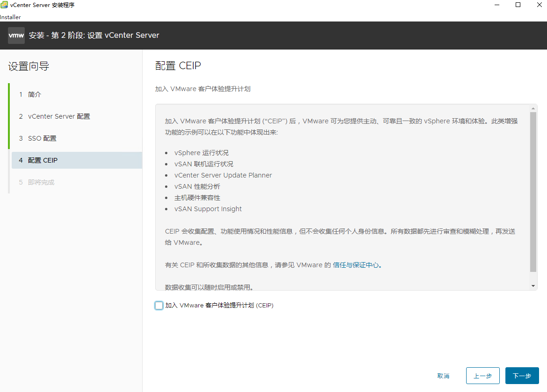Click the '设置向导' sidebar heading
This screenshot has width=547, height=392.
(x=29, y=66)
